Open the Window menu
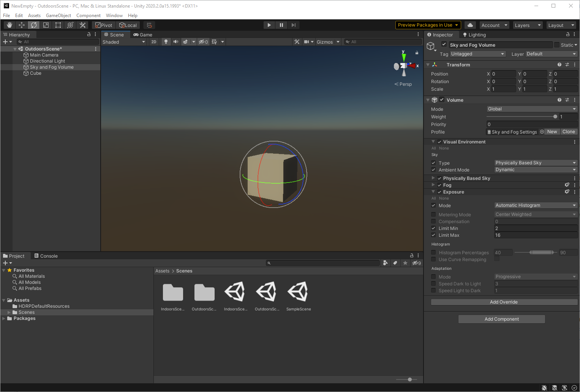The height and width of the screenshot is (392, 580). tap(114, 16)
